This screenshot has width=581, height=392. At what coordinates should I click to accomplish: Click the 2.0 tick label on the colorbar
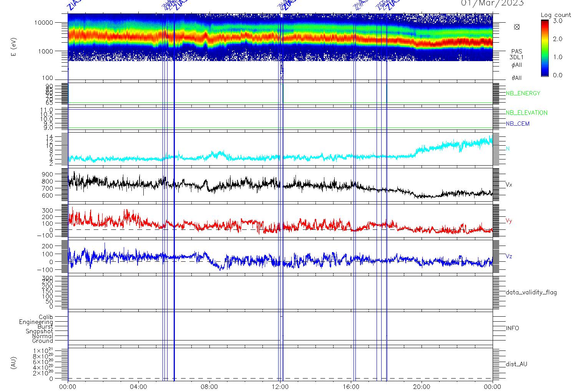557,39
